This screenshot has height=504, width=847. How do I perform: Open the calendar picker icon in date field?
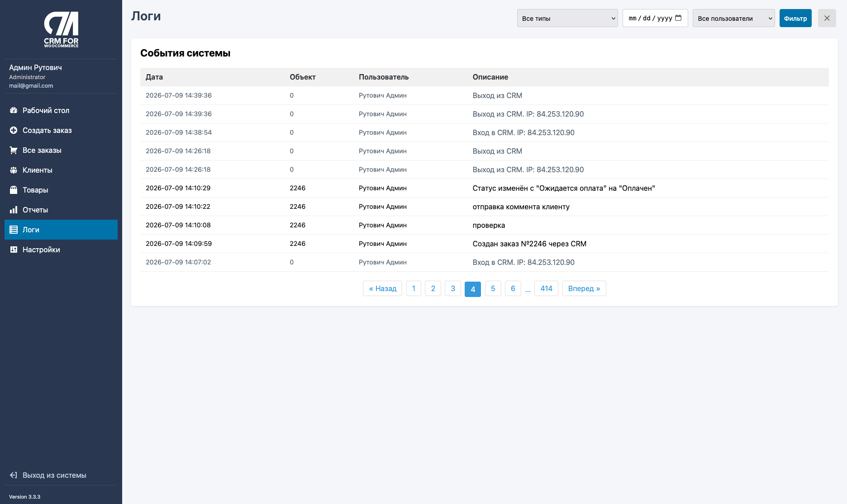678,18
